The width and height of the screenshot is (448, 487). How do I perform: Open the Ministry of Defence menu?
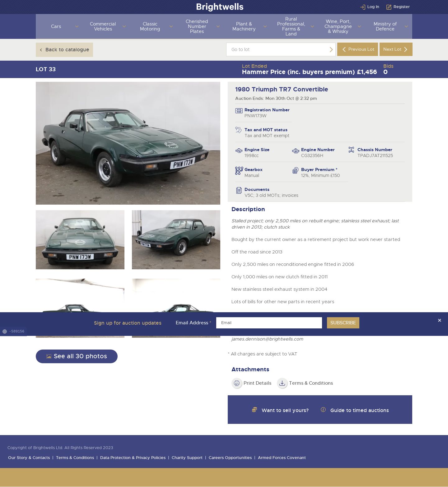tap(385, 26)
